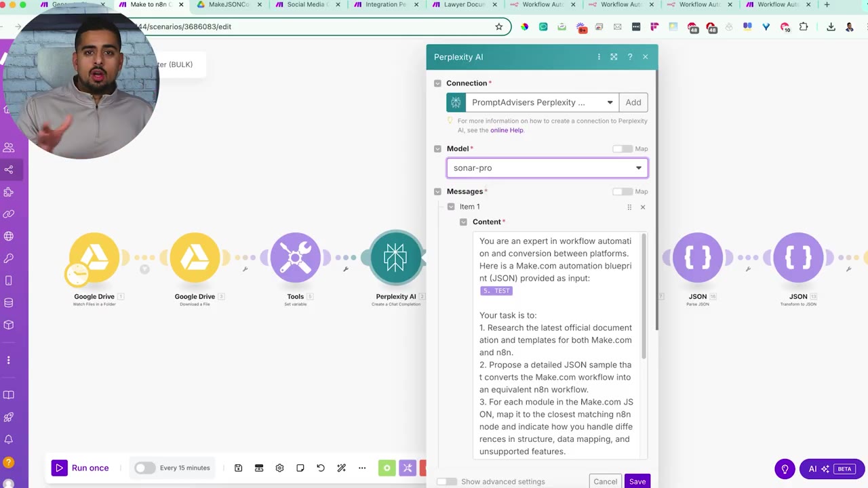
Task: Click Save button in Perplexity panel
Action: tap(637, 481)
